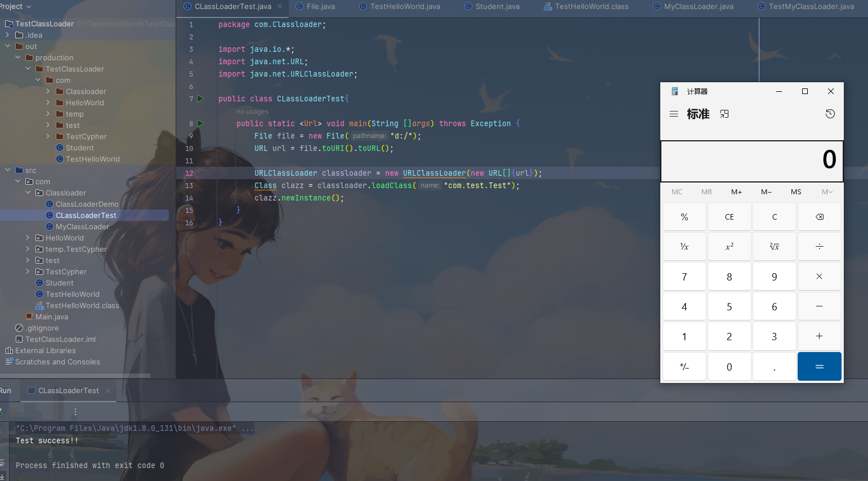Toggle Calculator keep-on-top mode icon

click(724, 114)
